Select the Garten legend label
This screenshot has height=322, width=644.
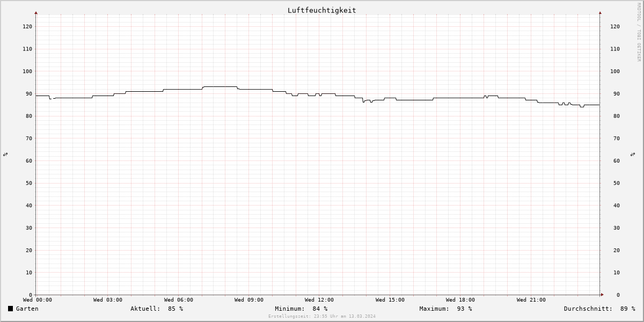click(x=27, y=309)
